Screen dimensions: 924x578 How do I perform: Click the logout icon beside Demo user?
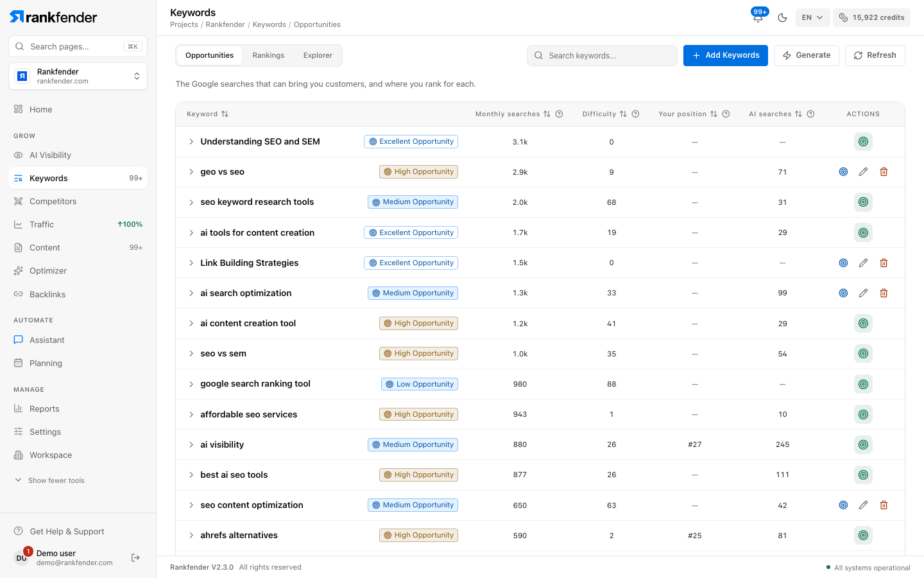tap(135, 557)
